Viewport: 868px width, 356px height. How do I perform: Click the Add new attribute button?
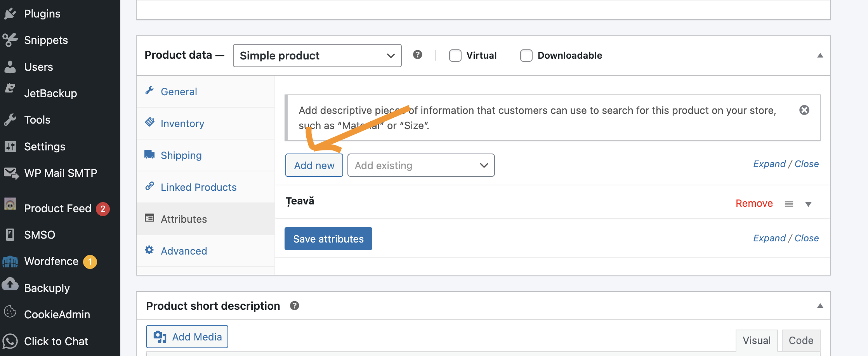[x=314, y=166]
